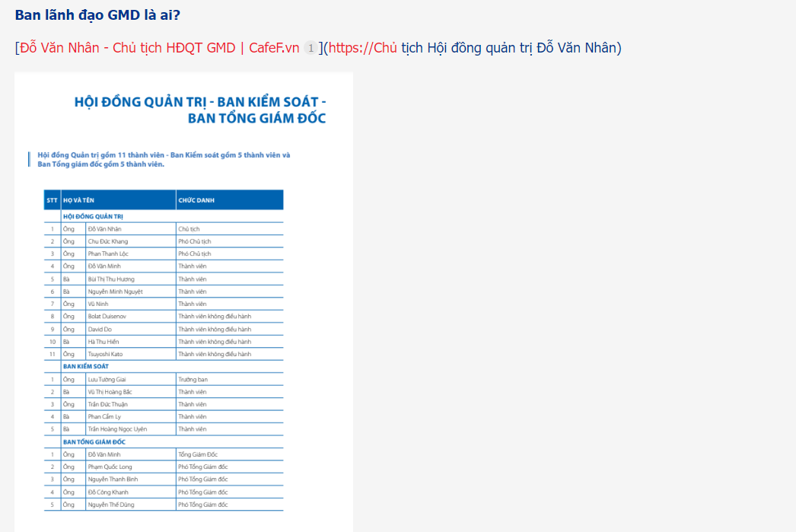Select the Đỗ Văn Nhân Chủ tịch row
796x532 pixels.
click(x=164, y=229)
